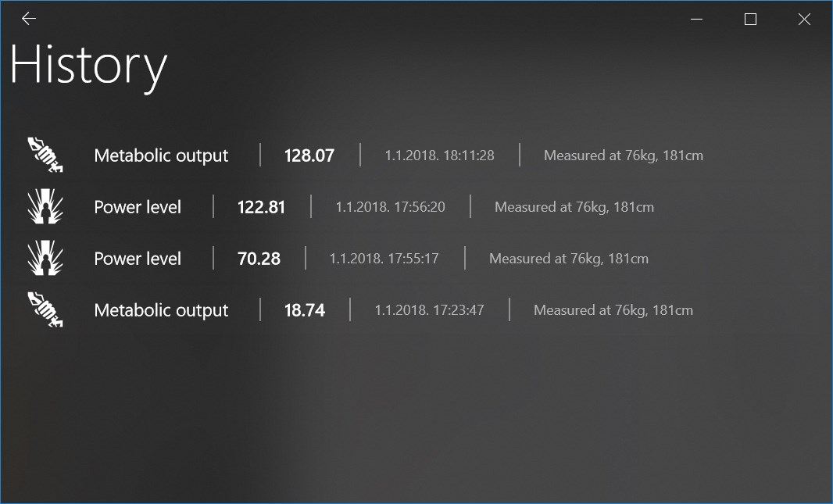Click the 122.81 value
This screenshot has height=504, width=833.
261,207
